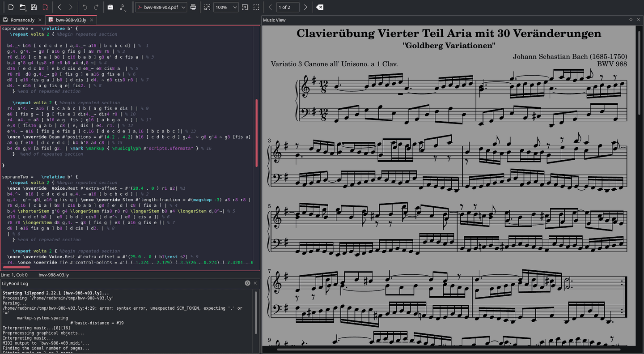The image size is (644, 354).
Task: Click the red close document icon
Action: pyautogui.click(x=45, y=7)
